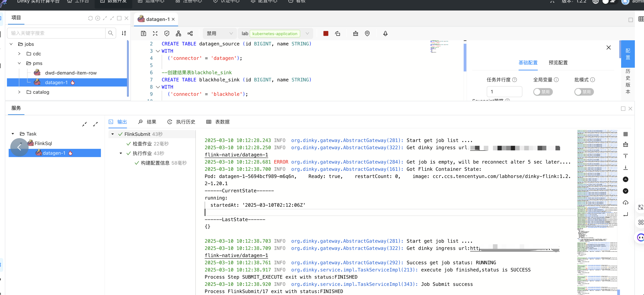Click the rocket publish icon
The height and width of the screenshot is (295, 644).
click(x=385, y=34)
